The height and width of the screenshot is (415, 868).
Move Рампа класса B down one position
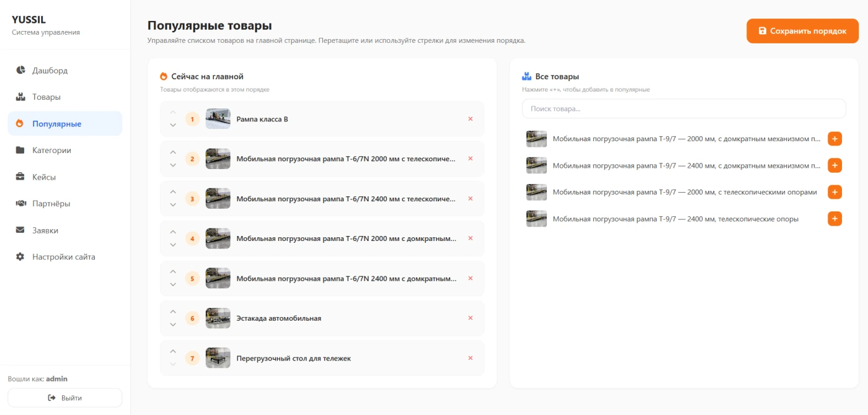[173, 125]
